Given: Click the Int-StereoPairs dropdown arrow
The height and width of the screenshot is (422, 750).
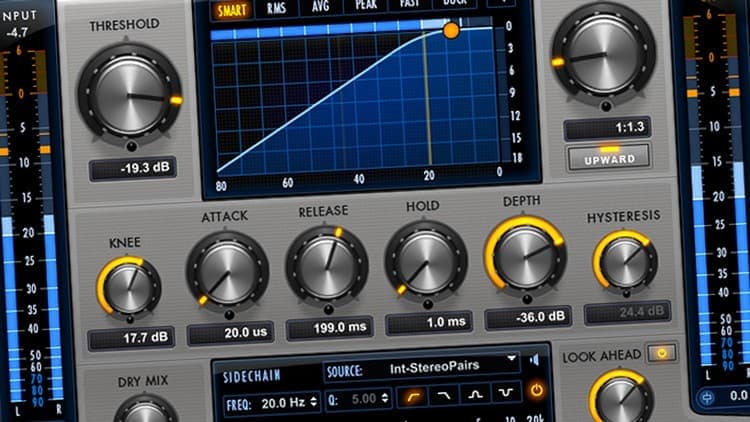Looking at the screenshot, I should pyautogui.click(x=511, y=358).
